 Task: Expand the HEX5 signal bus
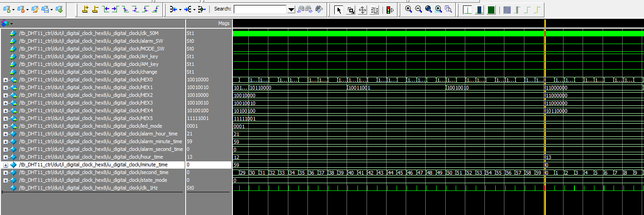[x=5, y=118]
